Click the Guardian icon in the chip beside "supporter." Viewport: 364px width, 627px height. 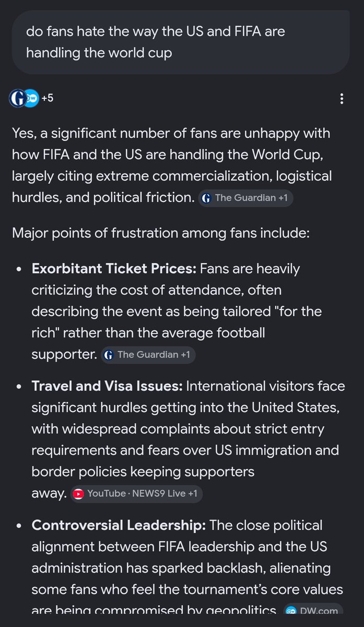click(109, 355)
